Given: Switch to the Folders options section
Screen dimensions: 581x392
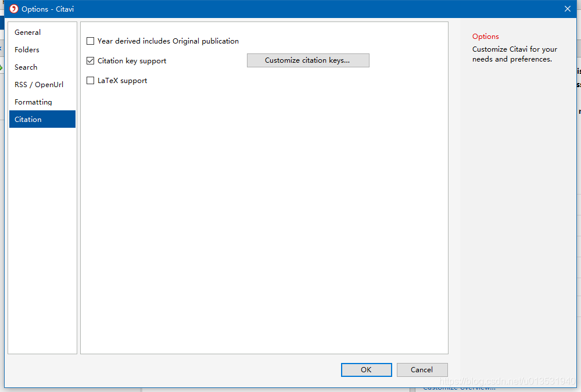Looking at the screenshot, I should pos(42,49).
